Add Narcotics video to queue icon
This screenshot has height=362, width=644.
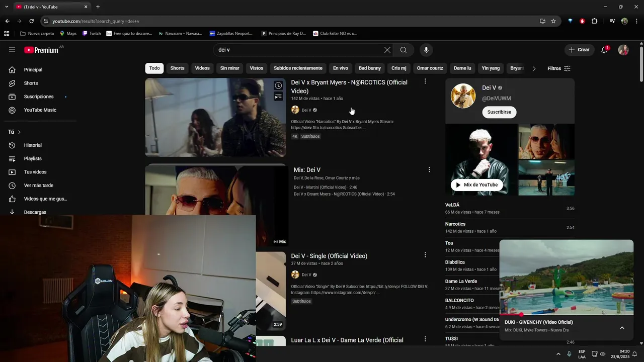click(x=278, y=97)
